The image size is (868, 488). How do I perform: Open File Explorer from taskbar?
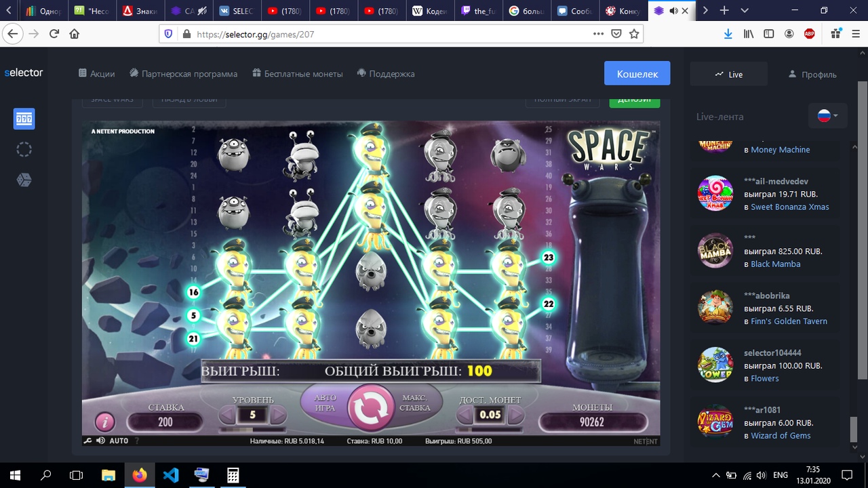[x=108, y=475]
